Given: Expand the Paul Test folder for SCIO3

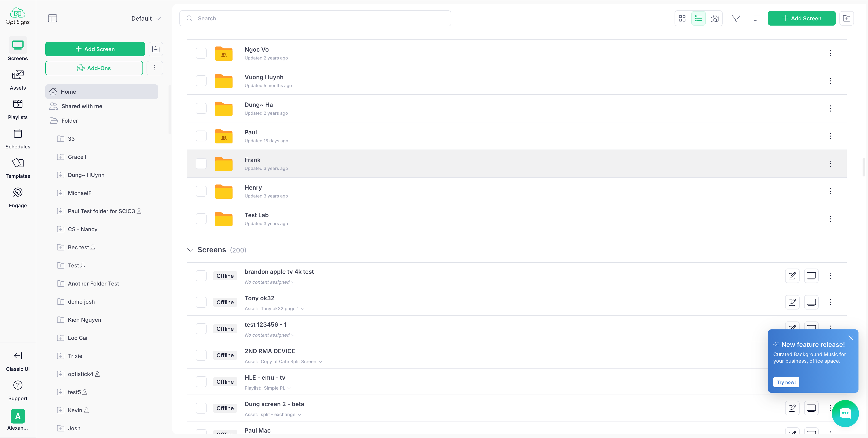Looking at the screenshot, I should [x=61, y=211].
